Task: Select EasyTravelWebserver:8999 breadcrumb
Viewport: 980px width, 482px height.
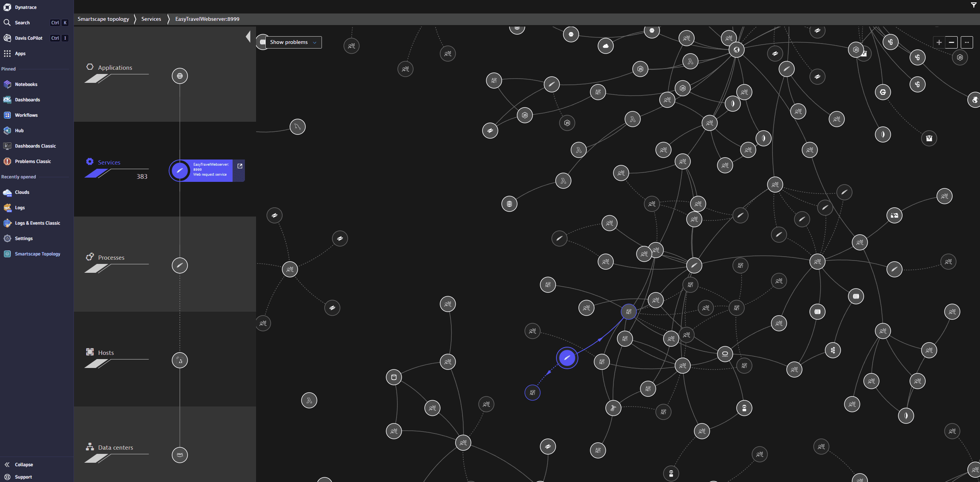Action: click(207, 19)
